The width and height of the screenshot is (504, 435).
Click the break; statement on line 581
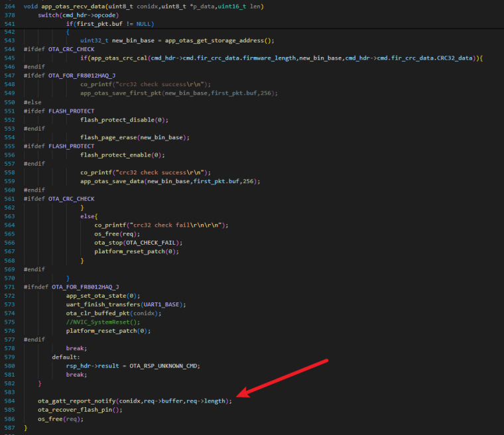pyautogui.click(x=76, y=375)
